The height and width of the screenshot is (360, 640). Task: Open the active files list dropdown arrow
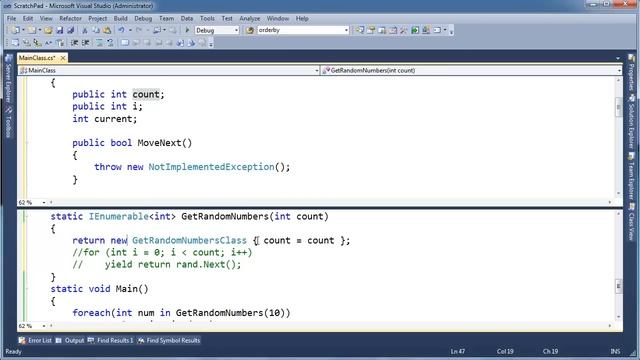click(618, 58)
